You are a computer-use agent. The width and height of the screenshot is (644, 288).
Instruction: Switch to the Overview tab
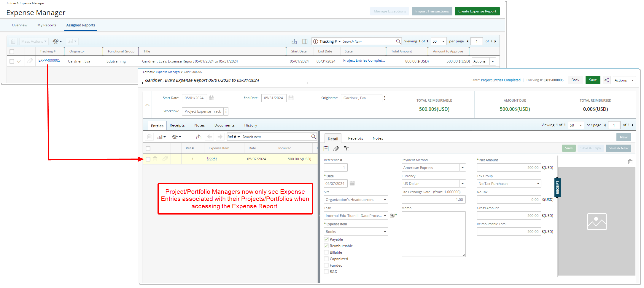pyautogui.click(x=20, y=25)
